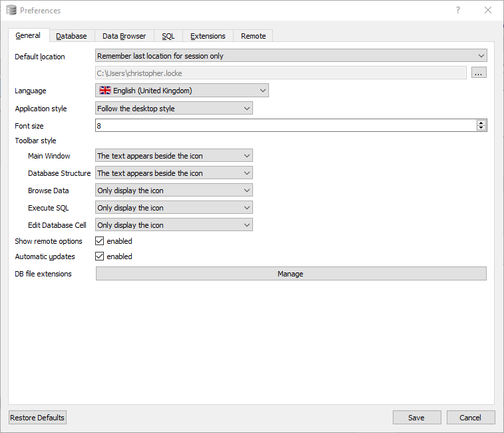The height and width of the screenshot is (433, 504).
Task: Click the Toolbar style label
Action: pyautogui.click(x=35, y=141)
